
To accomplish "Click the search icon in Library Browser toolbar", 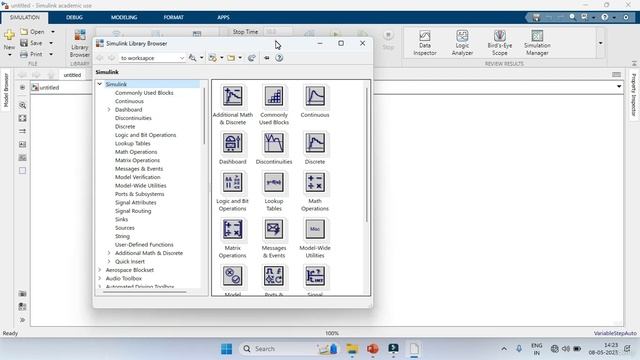I will (x=193, y=58).
